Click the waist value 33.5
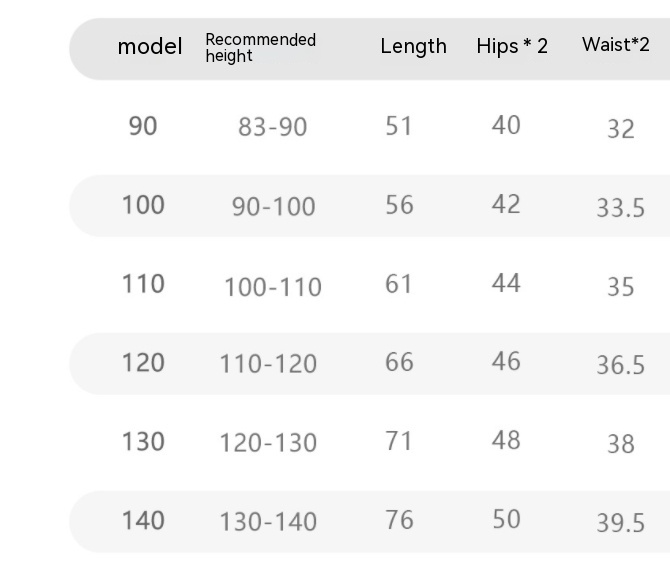Screen dimensions: 670x561 click(620, 208)
